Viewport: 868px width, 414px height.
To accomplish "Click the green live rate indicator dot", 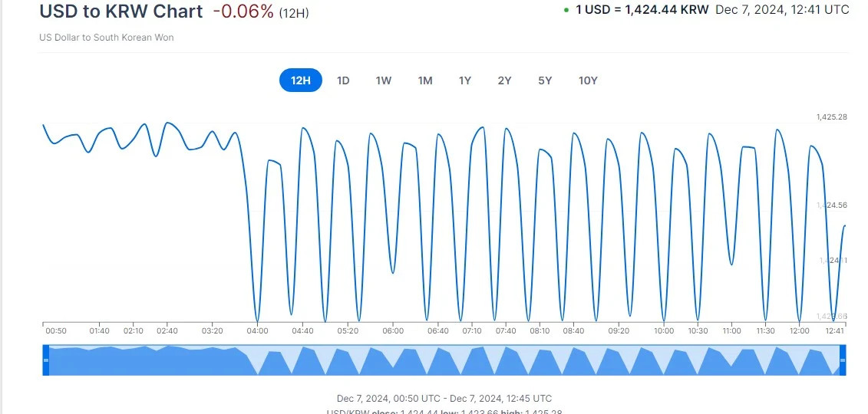I will (x=566, y=11).
